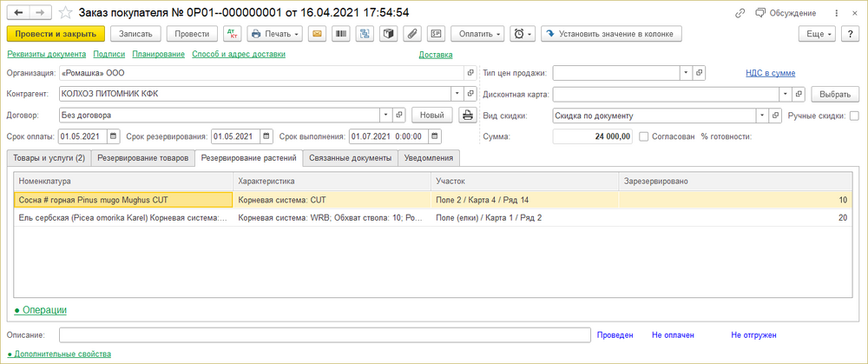Click the paperclip attachments icon
868x364 pixels.
[411, 34]
